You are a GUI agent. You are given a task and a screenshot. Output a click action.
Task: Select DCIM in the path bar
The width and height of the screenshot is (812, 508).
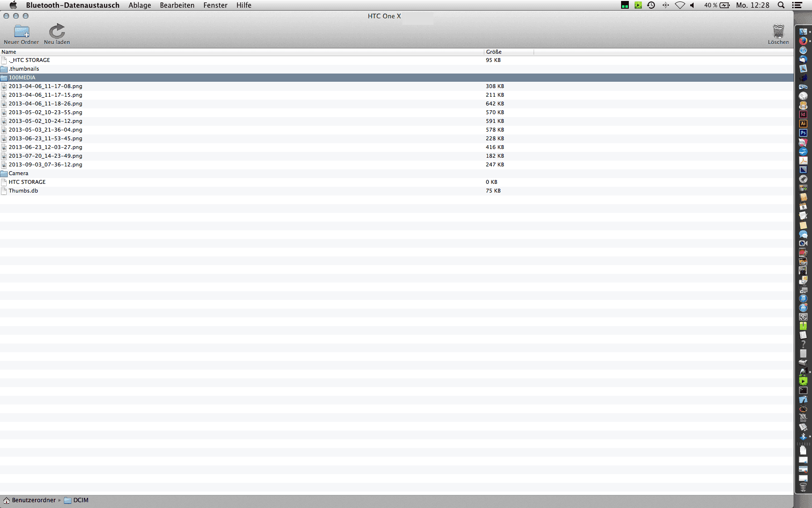pyautogui.click(x=76, y=500)
